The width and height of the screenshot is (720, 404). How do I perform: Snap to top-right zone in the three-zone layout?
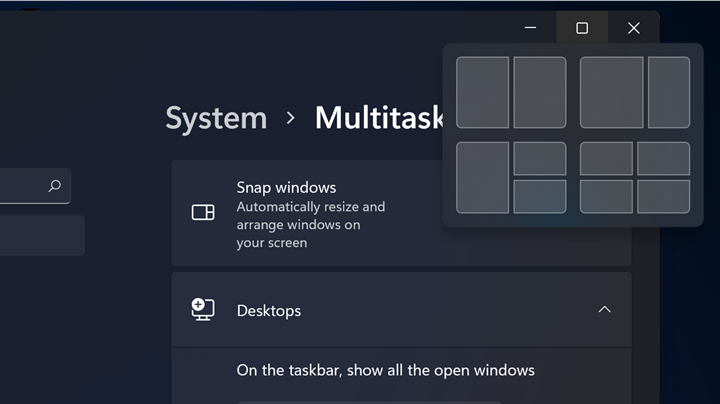pyautogui.click(x=540, y=158)
